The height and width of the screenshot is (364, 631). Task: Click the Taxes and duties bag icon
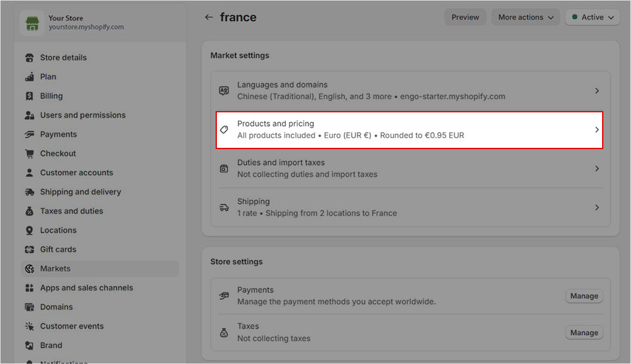(30, 211)
